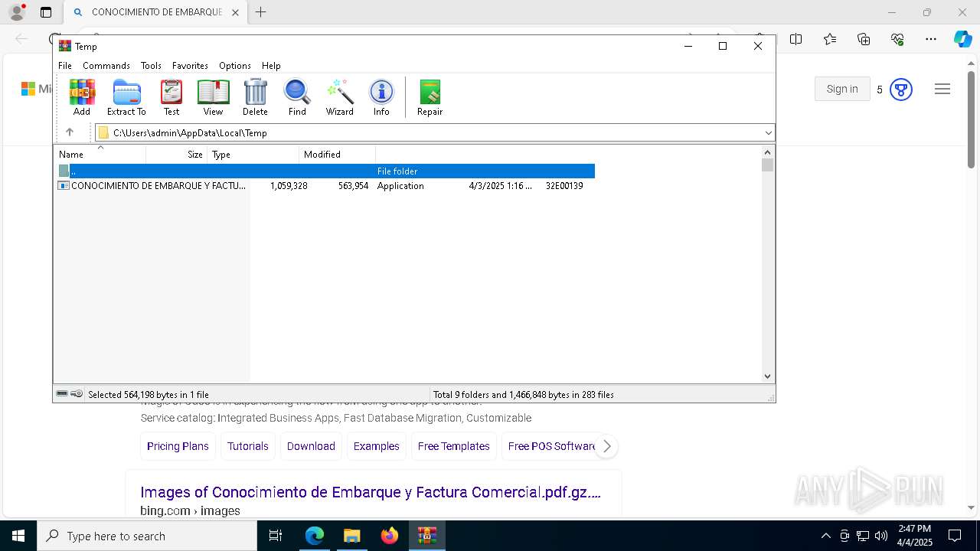Open the File menu
This screenshot has height=551, width=980.
65,66
